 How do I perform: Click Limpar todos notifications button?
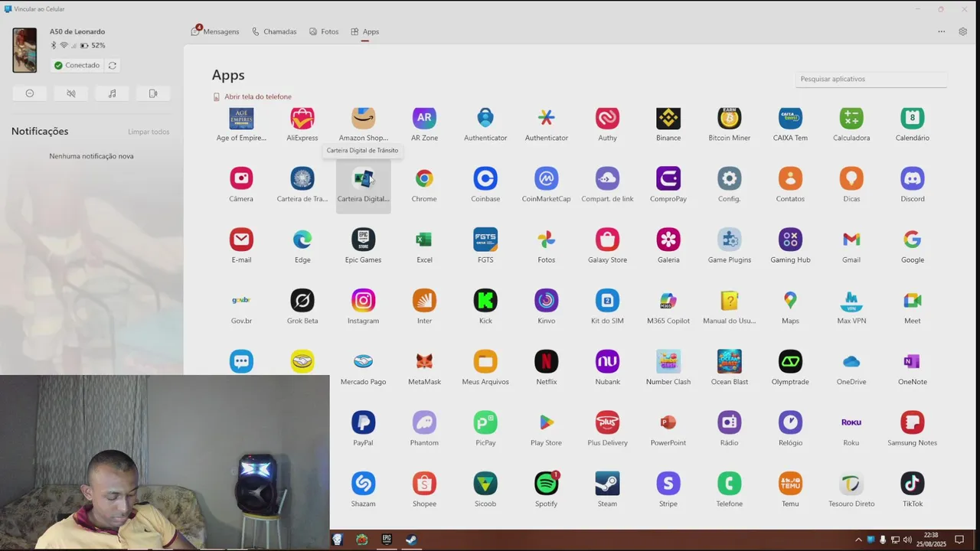tap(149, 132)
